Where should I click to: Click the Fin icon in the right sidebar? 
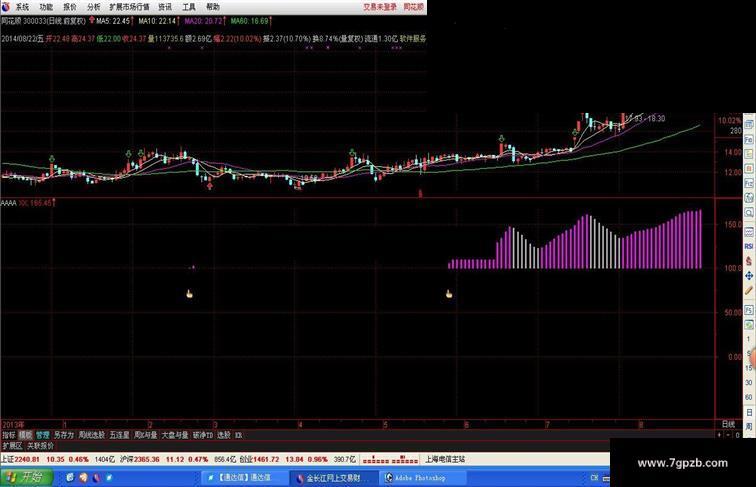(749, 139)
